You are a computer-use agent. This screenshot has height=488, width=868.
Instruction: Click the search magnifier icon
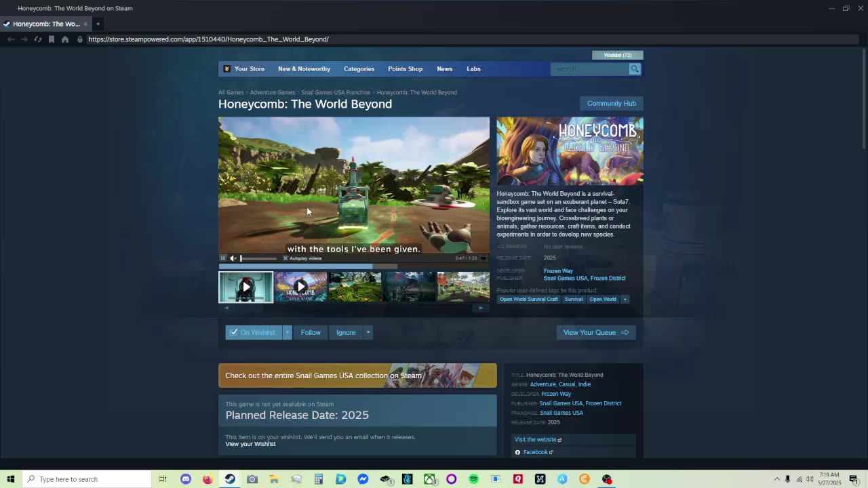(635, 69)
